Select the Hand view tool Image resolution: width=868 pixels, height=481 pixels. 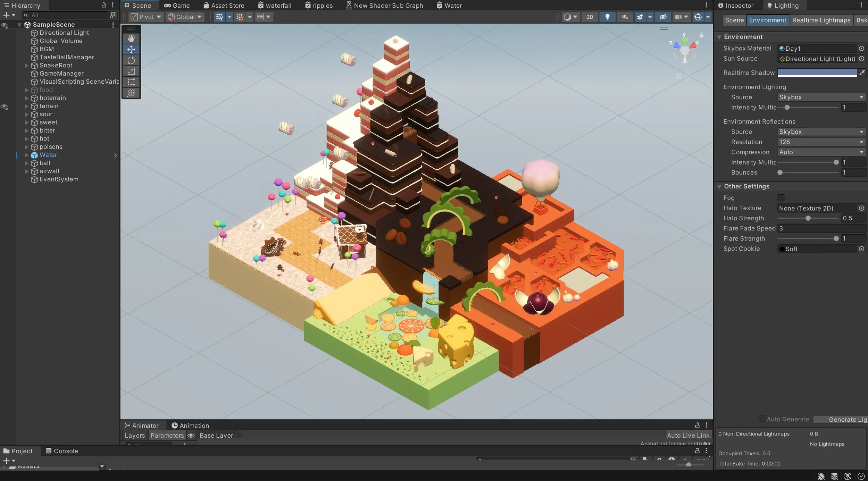pyautogui.click(x=131, y=38)
